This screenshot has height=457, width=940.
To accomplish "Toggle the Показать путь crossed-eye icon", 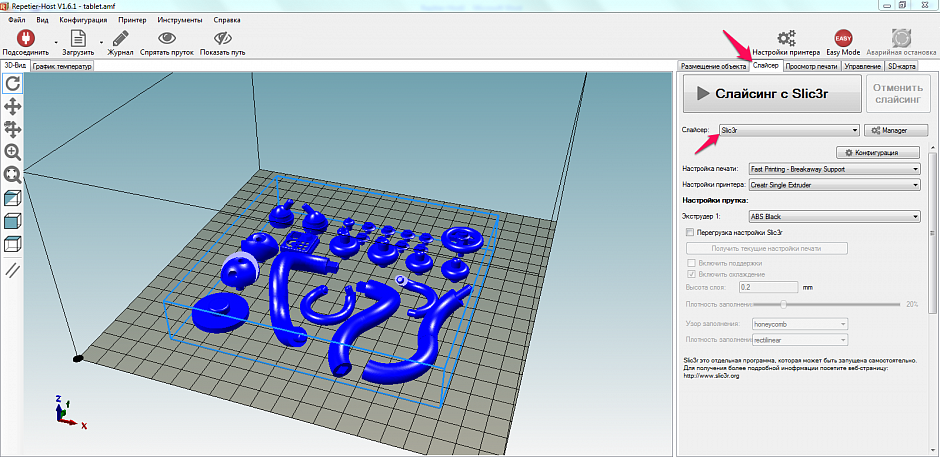I will click(222, 38).
